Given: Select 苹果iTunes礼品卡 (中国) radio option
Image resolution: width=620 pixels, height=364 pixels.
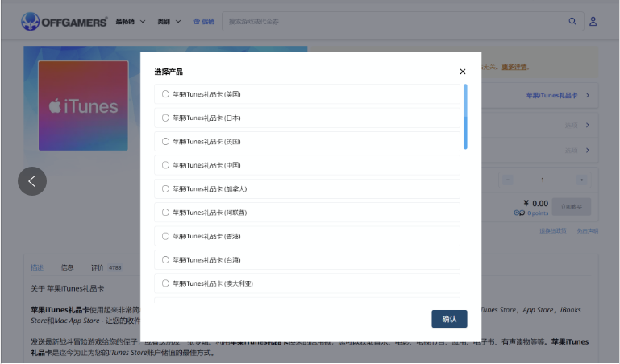Looking at the screenshot, I should pyautogui.click(x=165, y=165).
